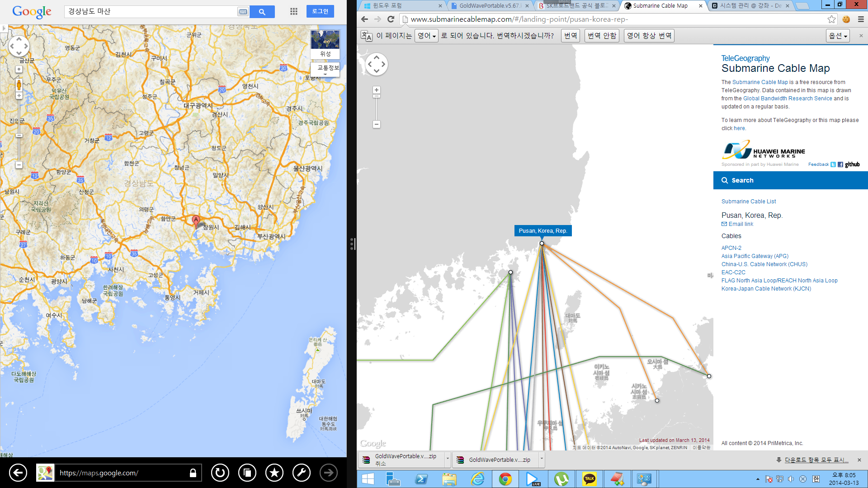This screenshot has width=868, height=488.
Task: Open the 옵션 options dropdown
Action: (838, 36)
